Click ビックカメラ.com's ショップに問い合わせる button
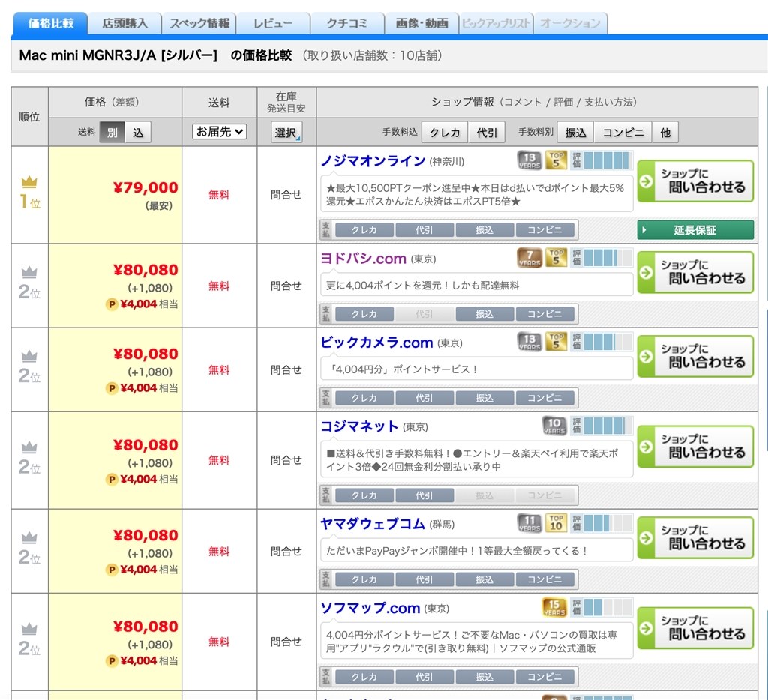768x700 pixels. [695, 356]
